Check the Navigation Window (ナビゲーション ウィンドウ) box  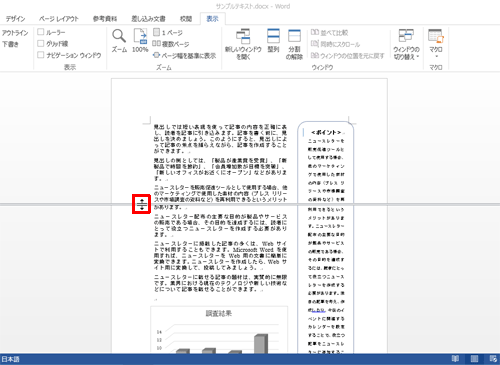click(x=69, y=55)
